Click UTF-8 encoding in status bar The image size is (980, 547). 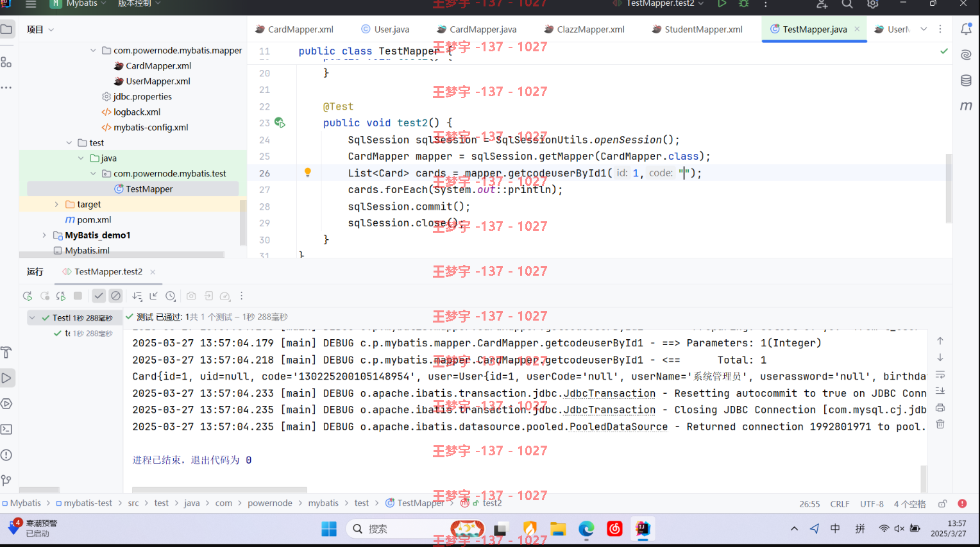tap(872, 504)
